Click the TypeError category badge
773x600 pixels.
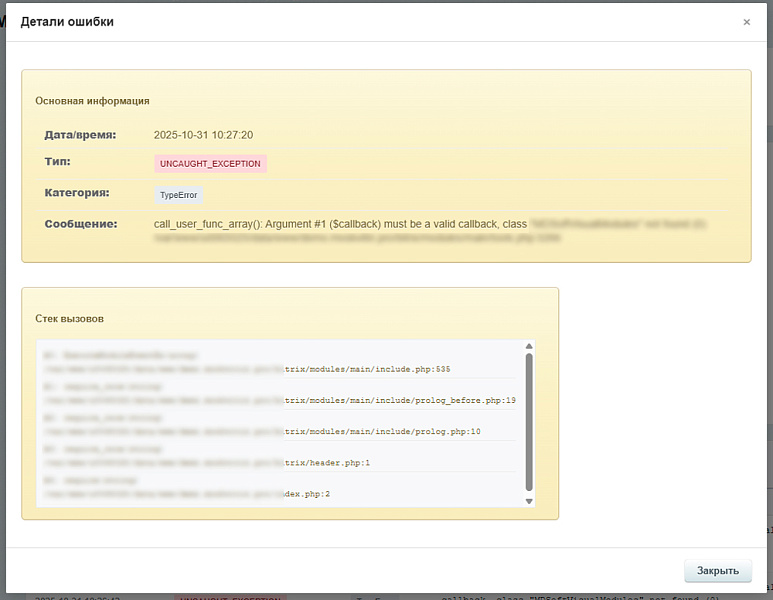(179, 195)
